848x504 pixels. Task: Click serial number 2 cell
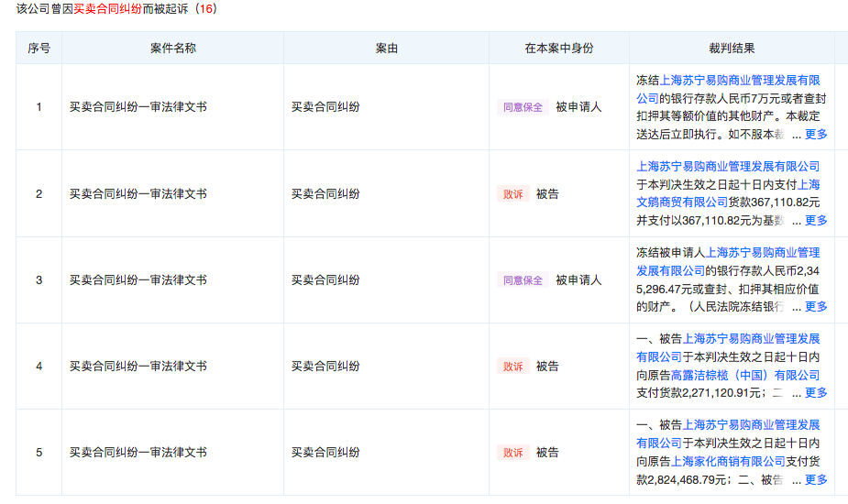39,193
